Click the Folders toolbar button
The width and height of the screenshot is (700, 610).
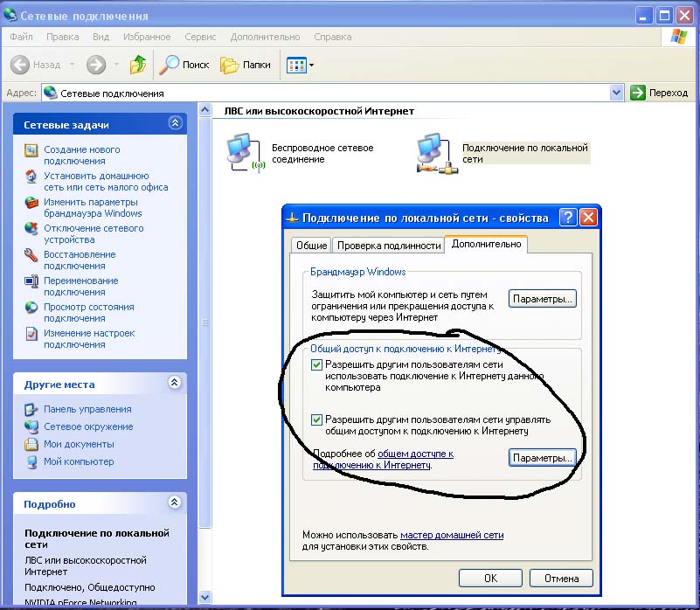click(x=246, y=65)
